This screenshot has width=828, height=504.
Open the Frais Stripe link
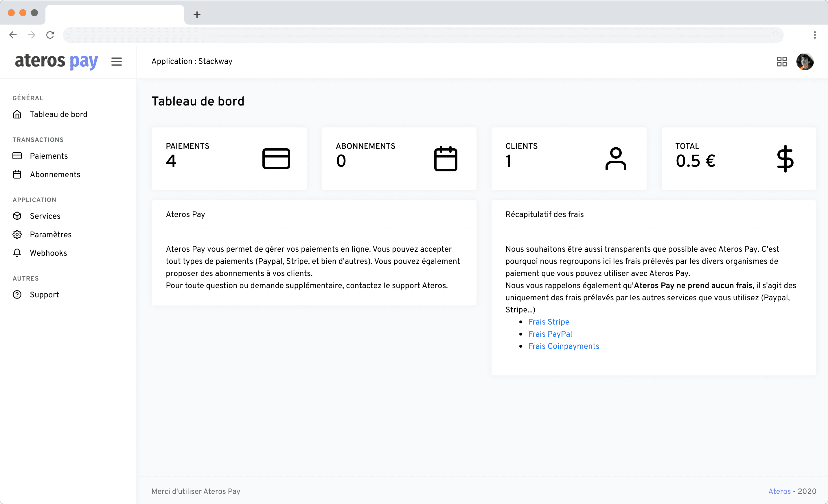coord(549,322)
